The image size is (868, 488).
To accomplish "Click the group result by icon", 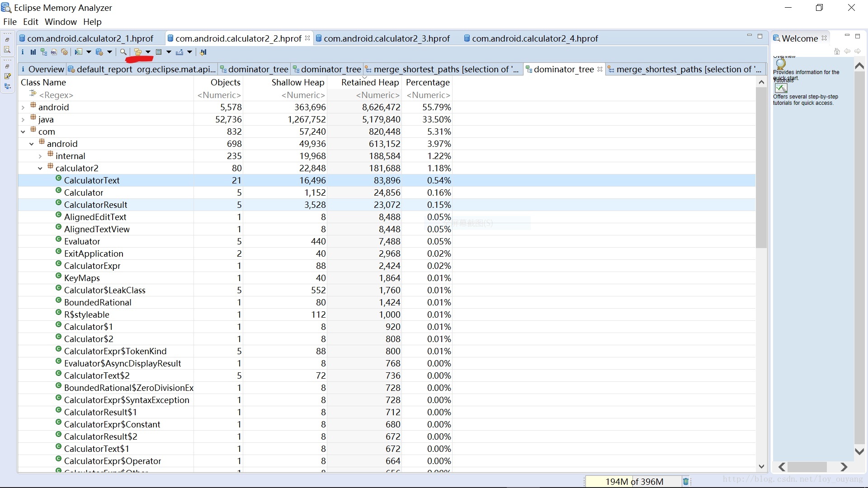I will [x=138, y=52].
